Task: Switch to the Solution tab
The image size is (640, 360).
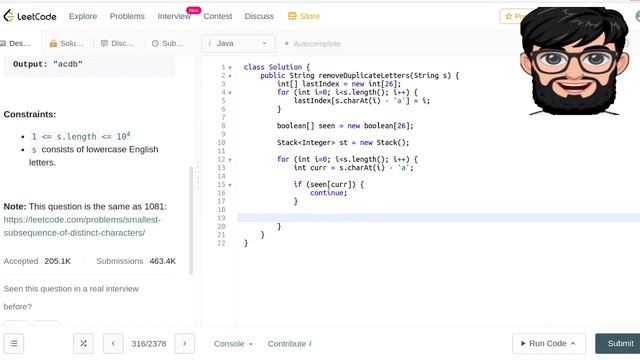Action: coord(66,43)
